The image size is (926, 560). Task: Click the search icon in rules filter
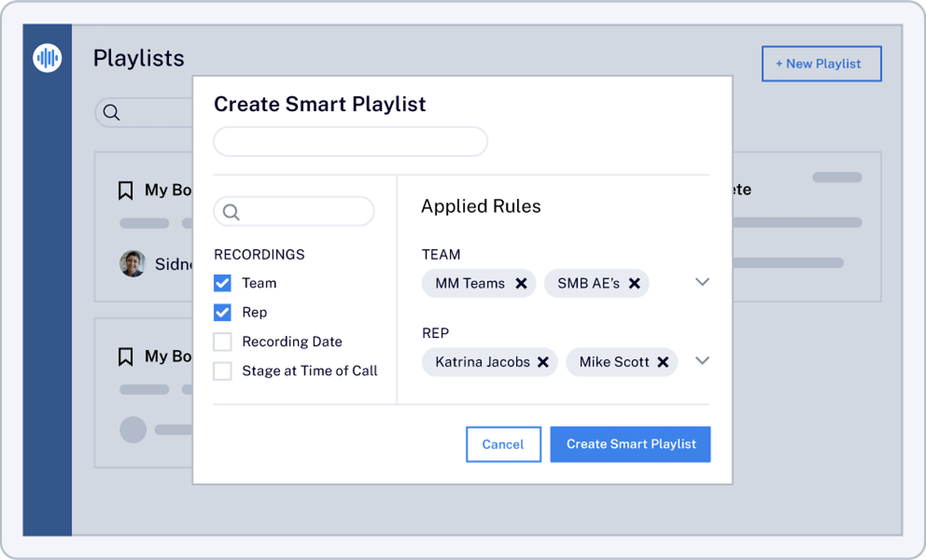231,211
